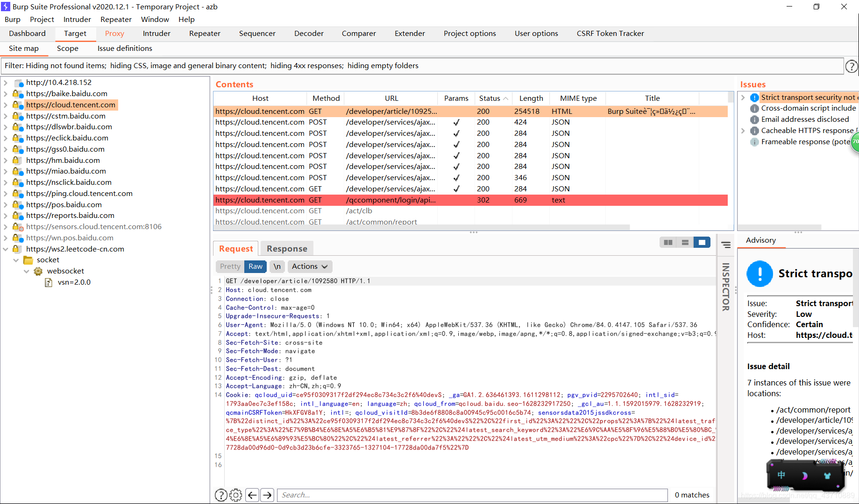Image resolution: width=859 pixels, height=504 pixels.
Task: Go to next search match arrow
Action: [x=267, y=495]
